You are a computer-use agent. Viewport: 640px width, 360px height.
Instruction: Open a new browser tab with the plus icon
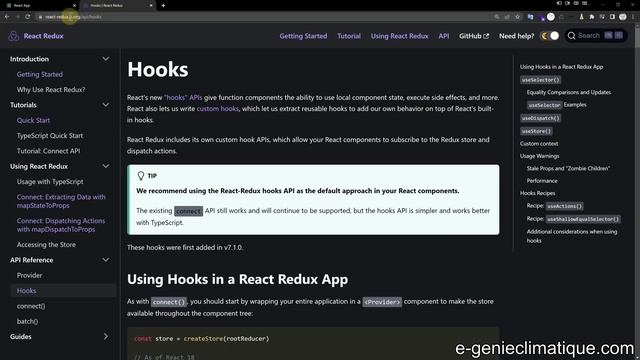point(163,5)
